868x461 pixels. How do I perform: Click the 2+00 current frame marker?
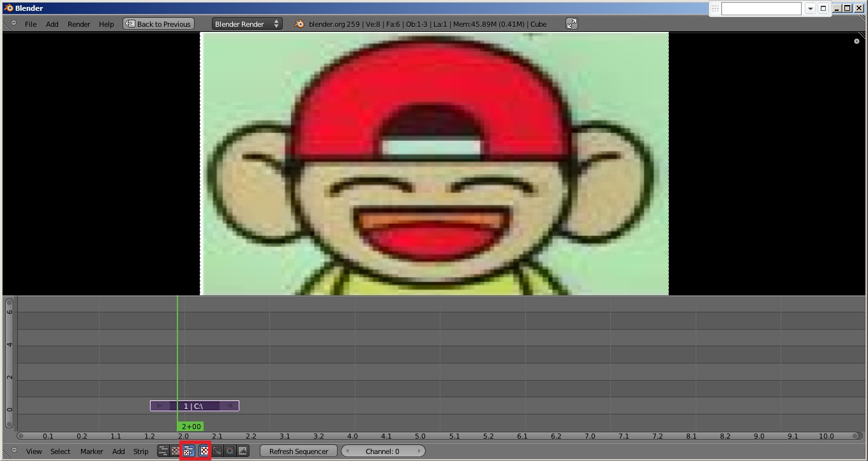click(191, 427)
